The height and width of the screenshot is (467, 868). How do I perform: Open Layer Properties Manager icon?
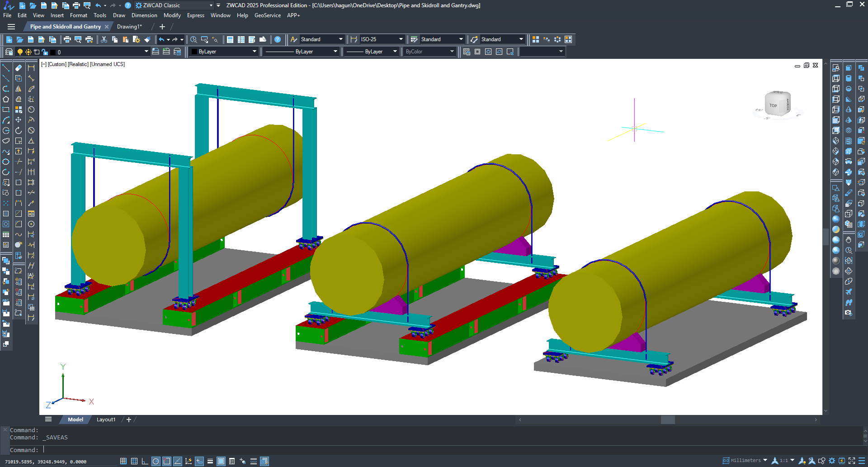9,52
